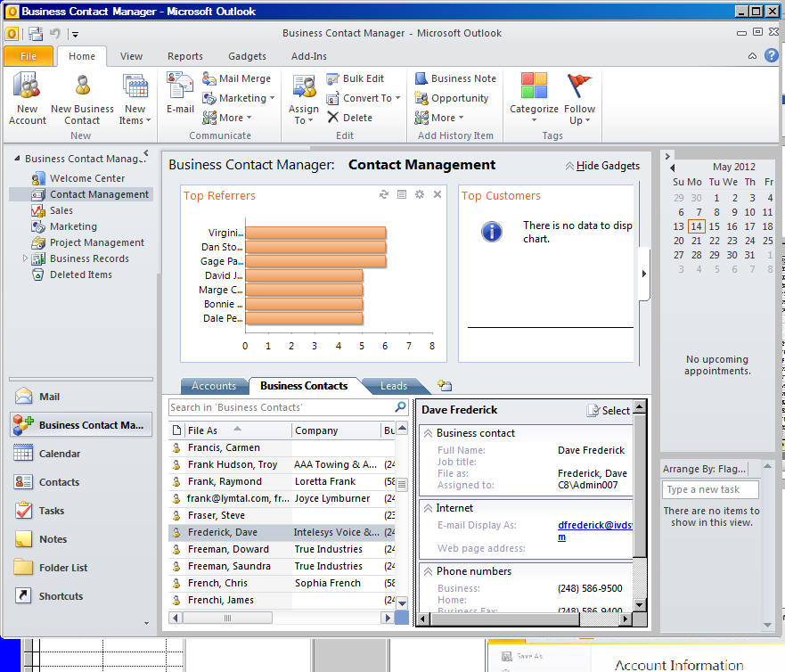Expand the Business Records folder
Viewport: 785px width, 672px height.
[x=25, y=258]
